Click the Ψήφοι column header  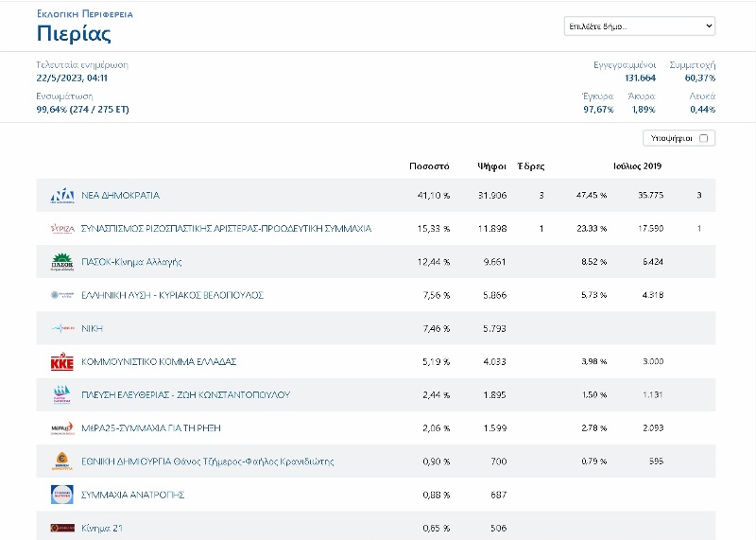pos(491,166)
